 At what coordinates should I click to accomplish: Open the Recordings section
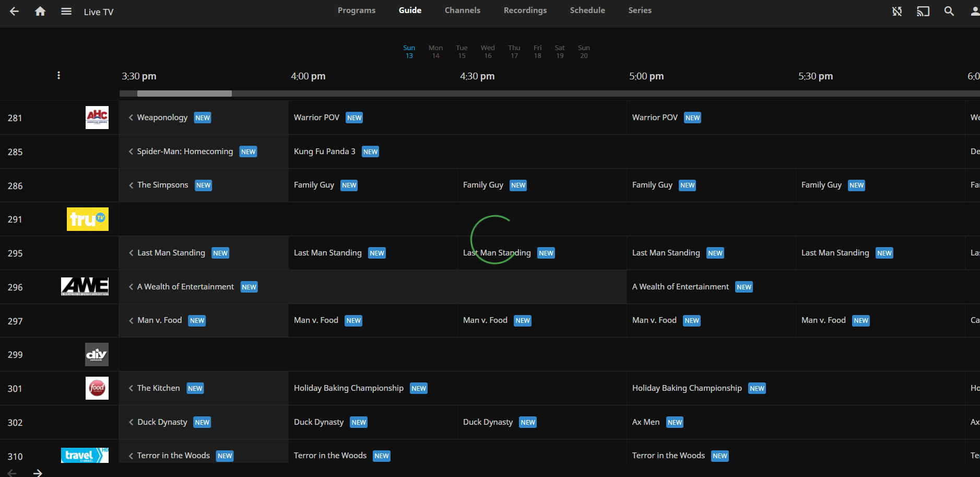(525, 10)
